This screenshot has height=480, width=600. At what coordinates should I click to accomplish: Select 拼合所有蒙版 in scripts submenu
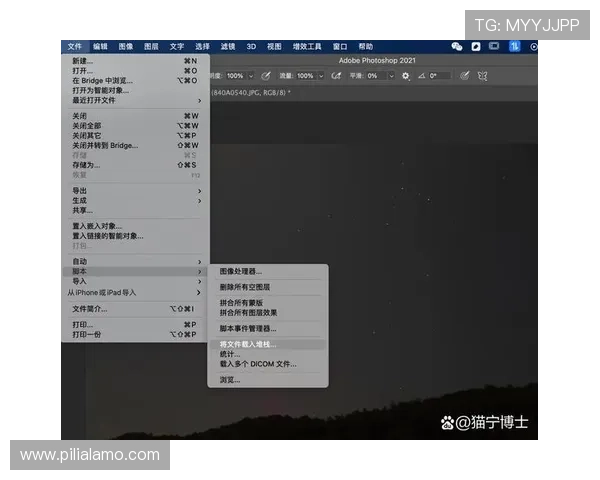[268, 303]
